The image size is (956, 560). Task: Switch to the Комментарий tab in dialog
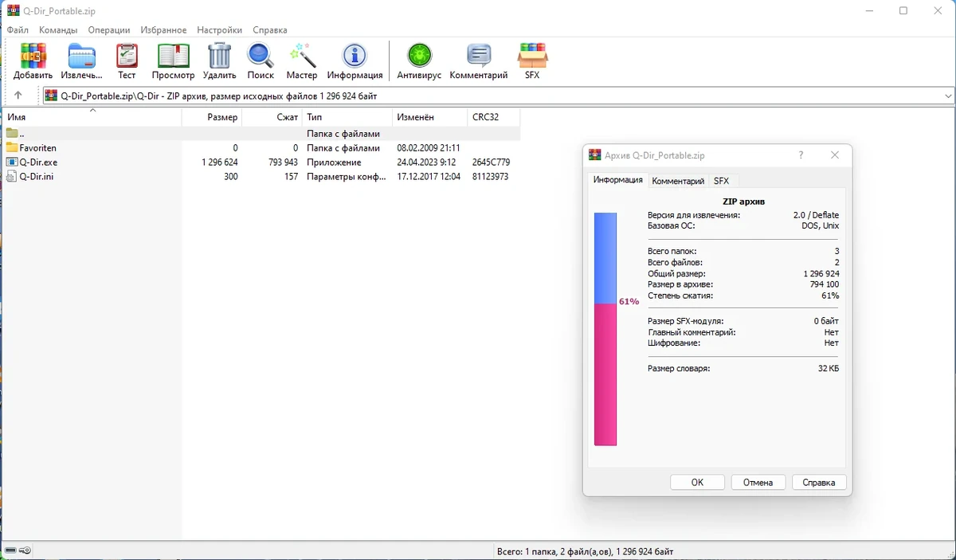[678, 181]
